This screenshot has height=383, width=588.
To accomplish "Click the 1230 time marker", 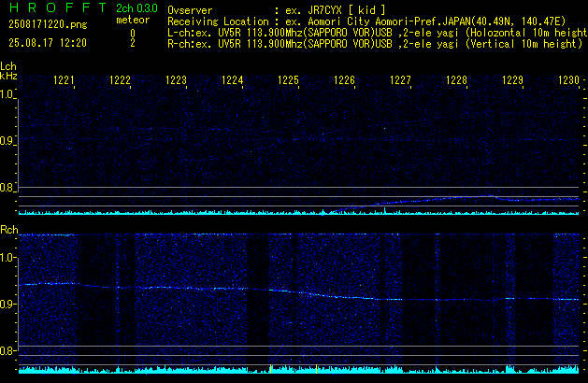I will (x=569, y=80).
